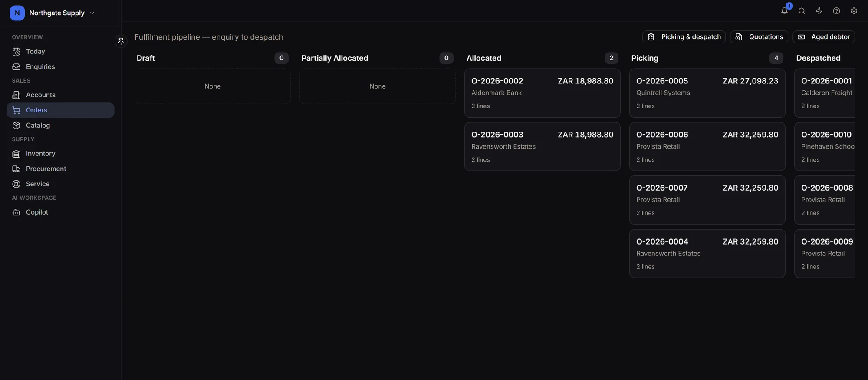
Task: Click the ZAR 27,098.23 amount
Action: [x=750, y=81]
